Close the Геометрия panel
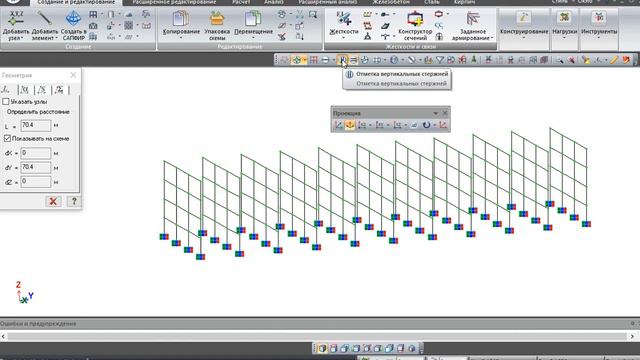Screen dimensions: 640x360 [73, 75]
